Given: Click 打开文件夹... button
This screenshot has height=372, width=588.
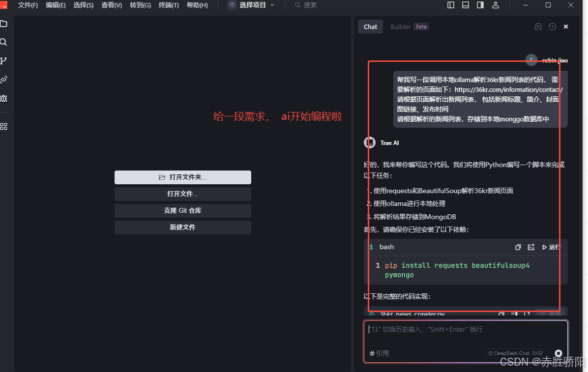Looking at the screenshot, I should point(182,177).
